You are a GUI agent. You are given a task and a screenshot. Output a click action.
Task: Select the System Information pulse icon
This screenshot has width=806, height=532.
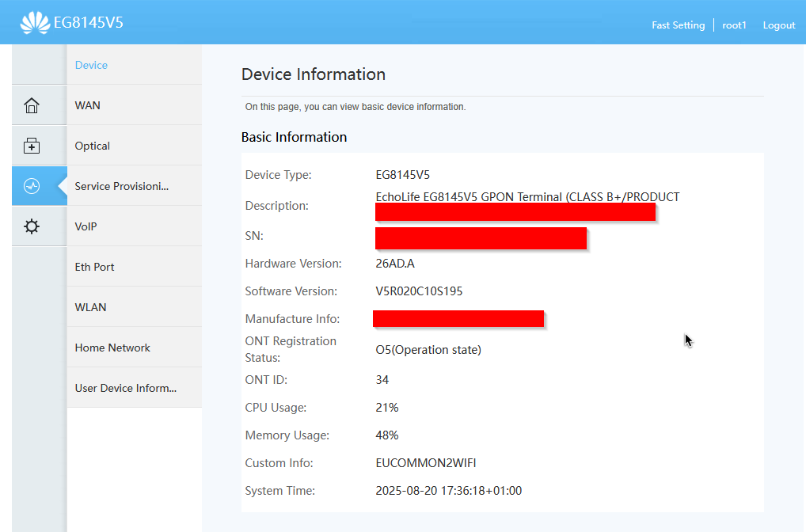point(32,186)
